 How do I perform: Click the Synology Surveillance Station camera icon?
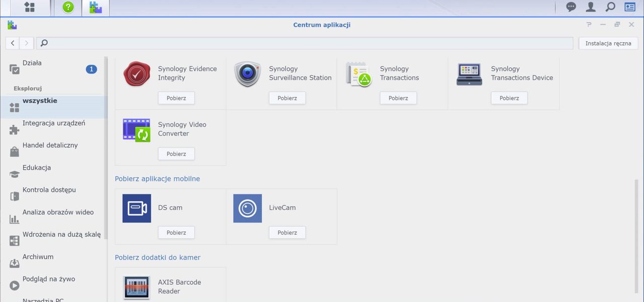coord(248,74)
